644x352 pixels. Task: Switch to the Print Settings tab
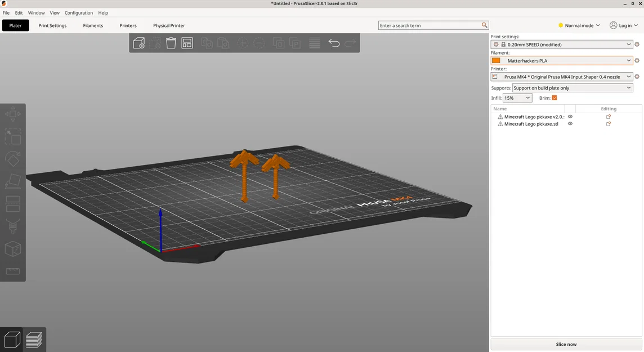52,25
